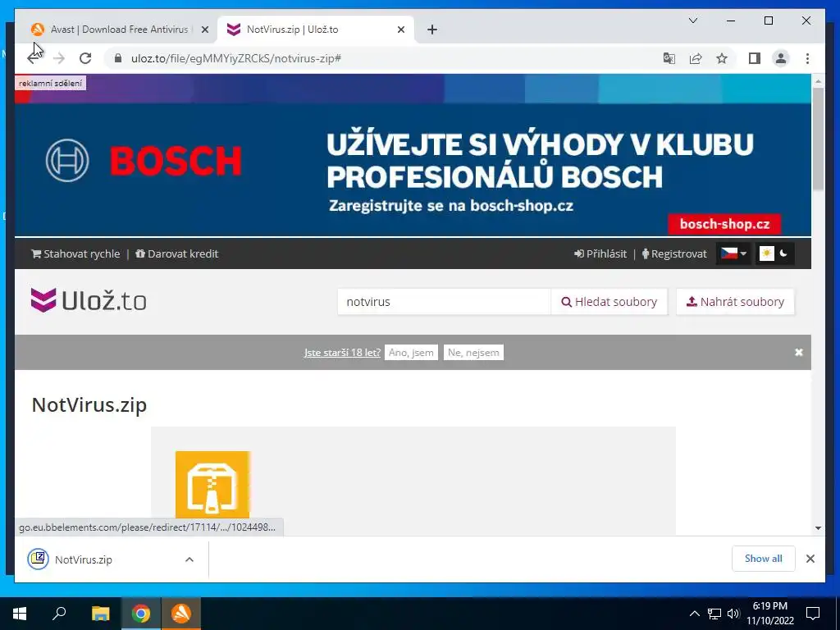Viewport: 840px width, 630px height.
Task: Click the browser back arrow
Action: pyautogui.click(x=33, y=58)
